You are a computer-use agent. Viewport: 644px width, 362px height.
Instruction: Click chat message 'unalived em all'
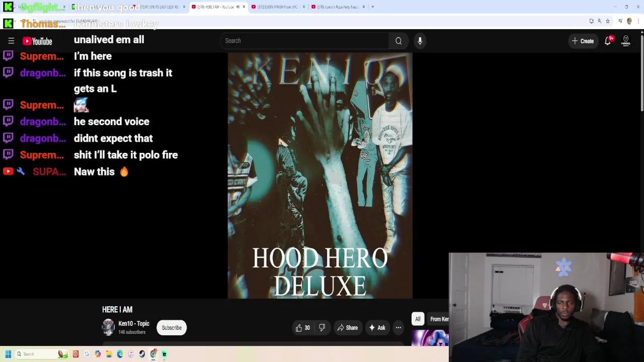coord(109,40)
